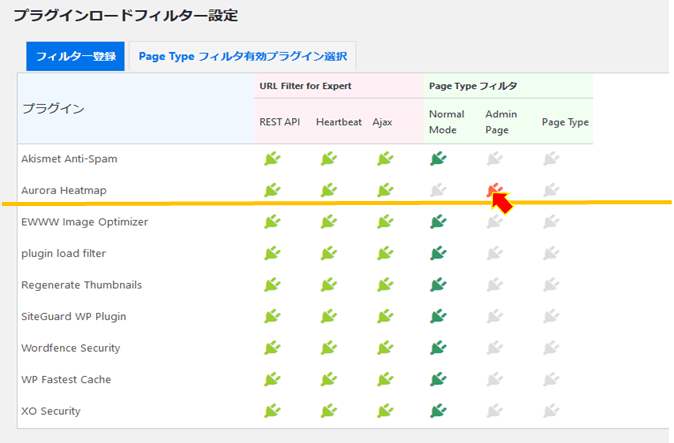674x443 pixels.
Task: Select the Aurora Heatmap plugin name
Action: click(64, 190)
